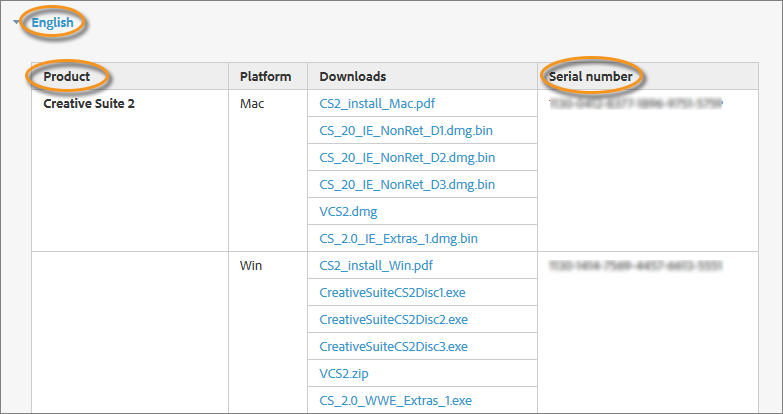Viewport: 783px width, 414px height.
Task: Collapse the English section triangle
Action: pos(16,22)
